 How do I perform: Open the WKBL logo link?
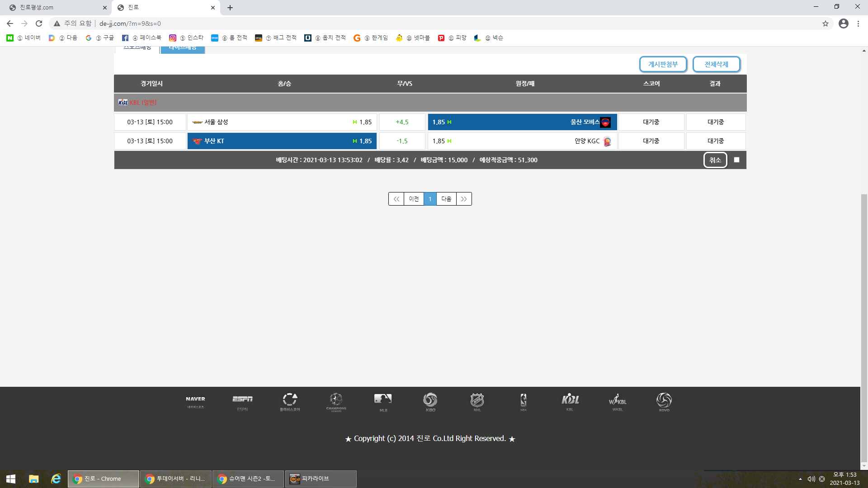click(x=617, y=401)
